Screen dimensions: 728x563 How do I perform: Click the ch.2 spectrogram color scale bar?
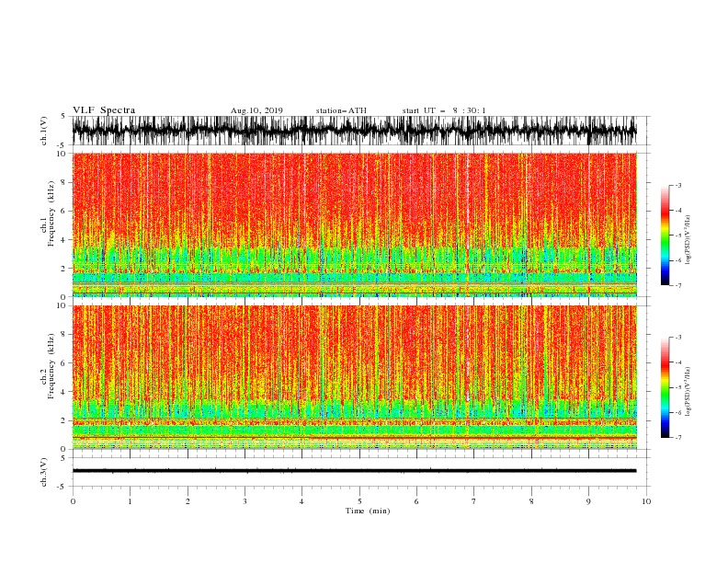click(665, 387)
